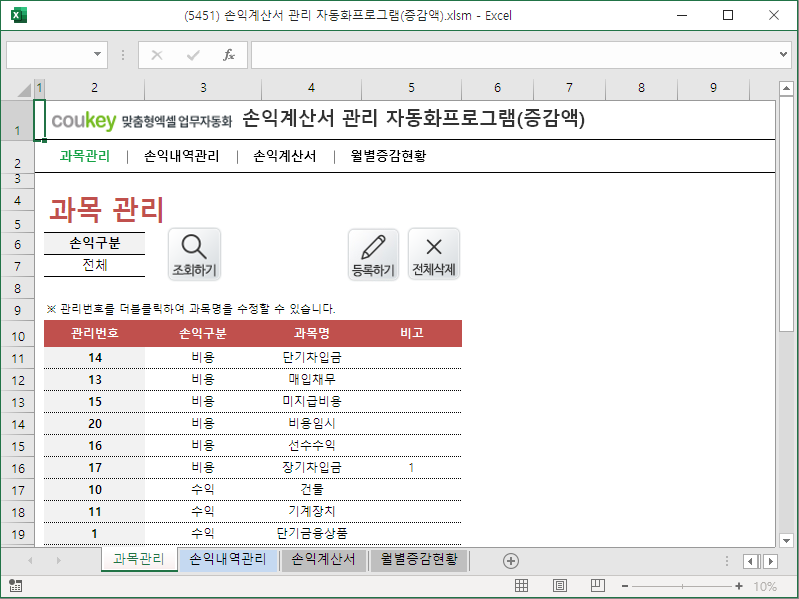Open the 월별증감현황 sheet tab

tap(419, 559)
